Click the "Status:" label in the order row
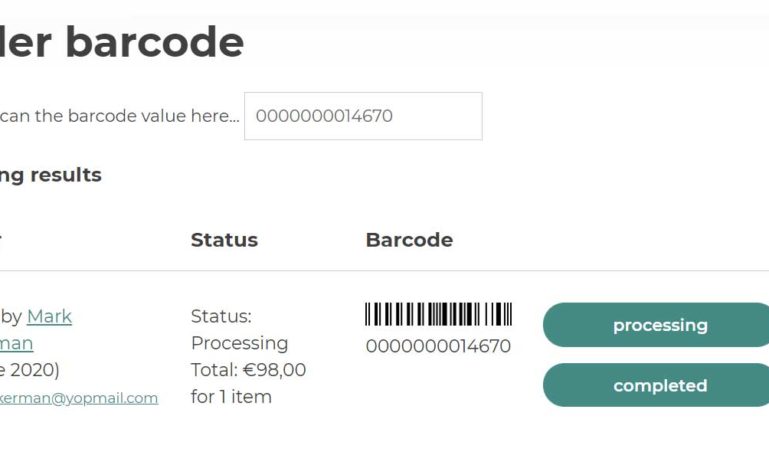The image size is (769, 452). click(x=221, y=317)
